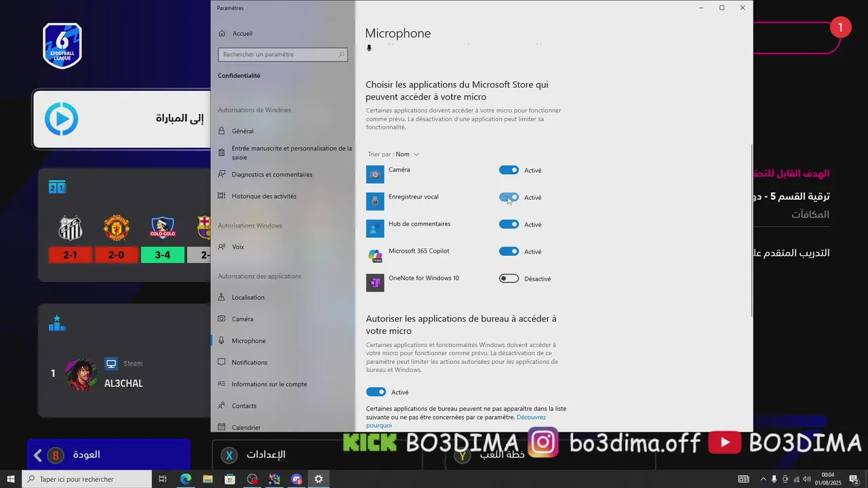Screen dimensions: 868x488
Task: Click the microphone icon in system tray
Action: [774, 479]
